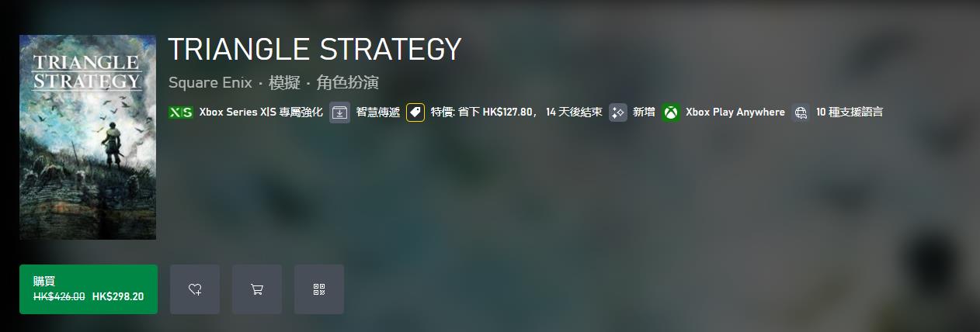Click the sparkle 新增 icon
Image resolution: width=980 pixels, height=332 pixels.
pyautogui.click(x=618, y=112)
